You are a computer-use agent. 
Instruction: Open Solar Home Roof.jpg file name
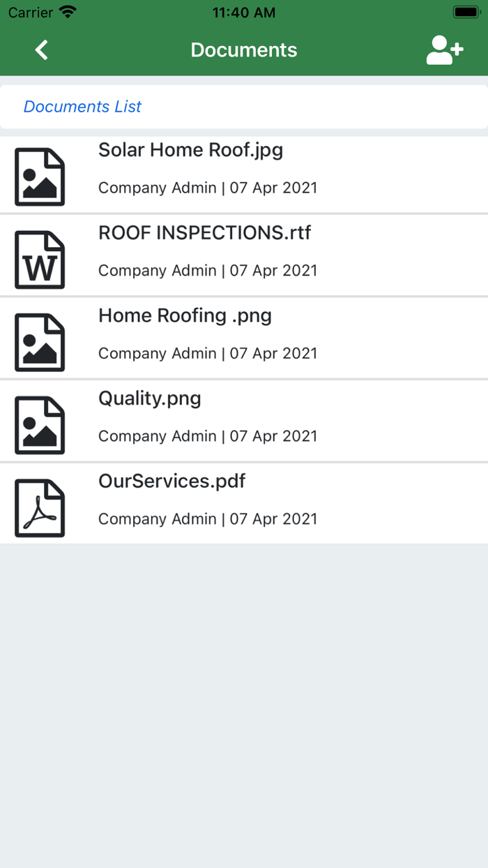(x=190, y=150)
